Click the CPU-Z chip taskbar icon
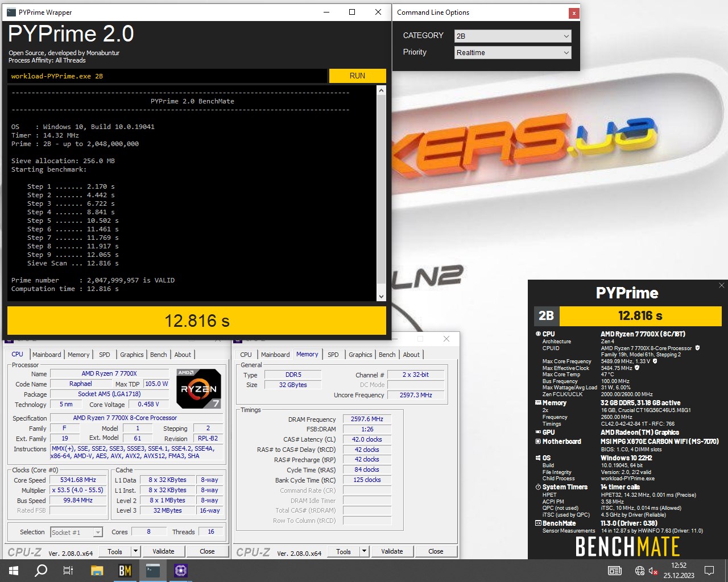Viewport: 728px width, 582px height. coord(181,571)
